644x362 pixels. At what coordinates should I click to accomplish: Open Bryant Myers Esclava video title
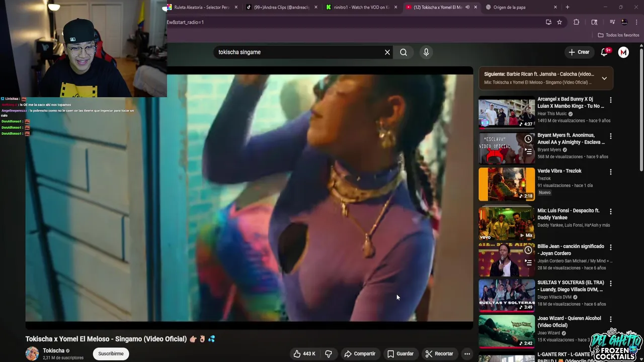click(571, 139)
